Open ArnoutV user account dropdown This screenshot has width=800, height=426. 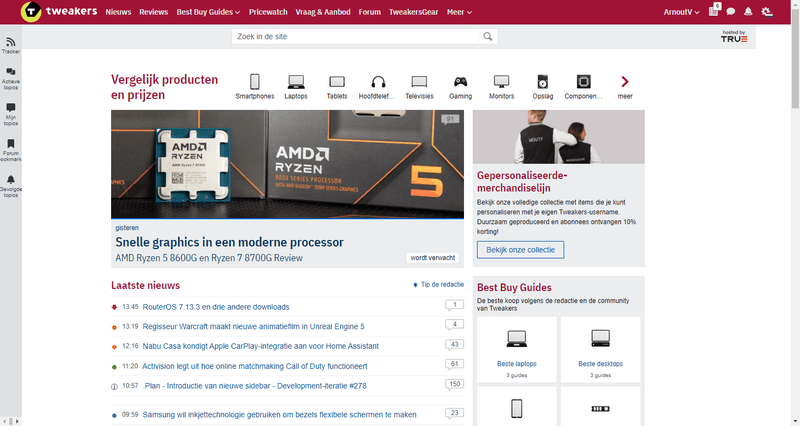pos(682,12)
